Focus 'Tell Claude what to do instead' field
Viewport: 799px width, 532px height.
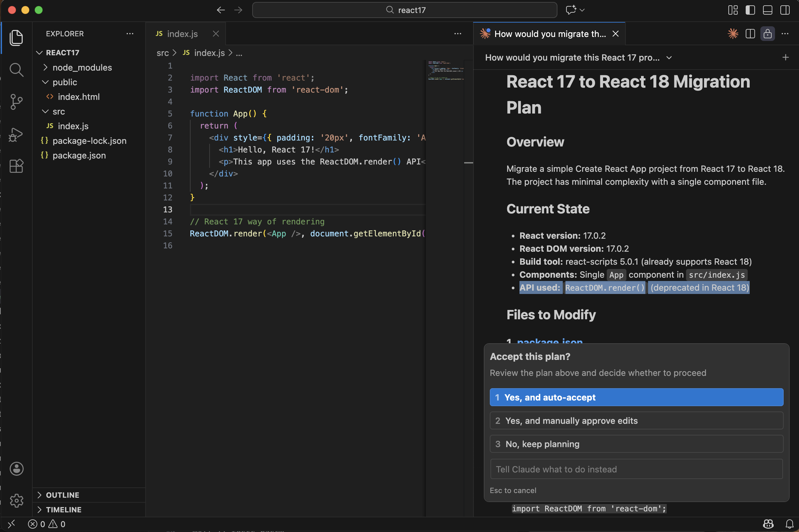pyautogui.click(x=636, y=469)
